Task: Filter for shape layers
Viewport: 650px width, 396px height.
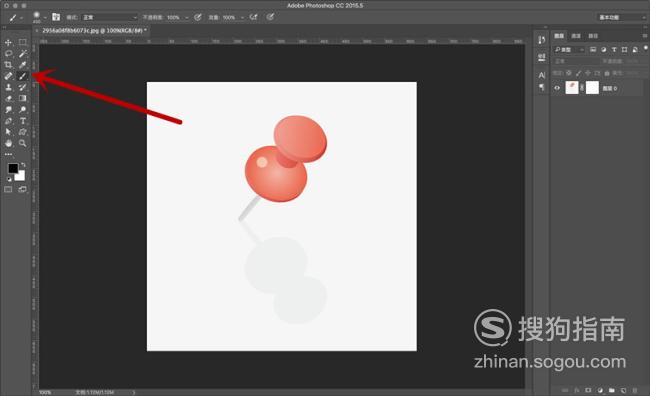Action: pyautogui.click(x=624, y=50)
